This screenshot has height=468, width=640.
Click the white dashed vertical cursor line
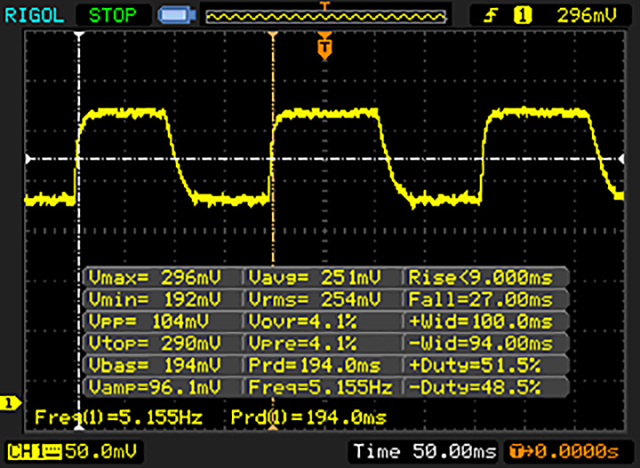[x=79, y=231]
